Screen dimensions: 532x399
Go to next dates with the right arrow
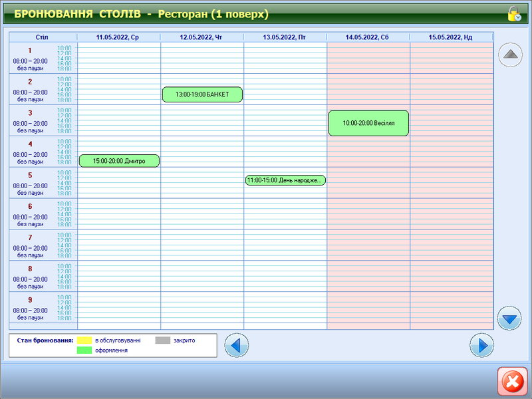[481, 345]
